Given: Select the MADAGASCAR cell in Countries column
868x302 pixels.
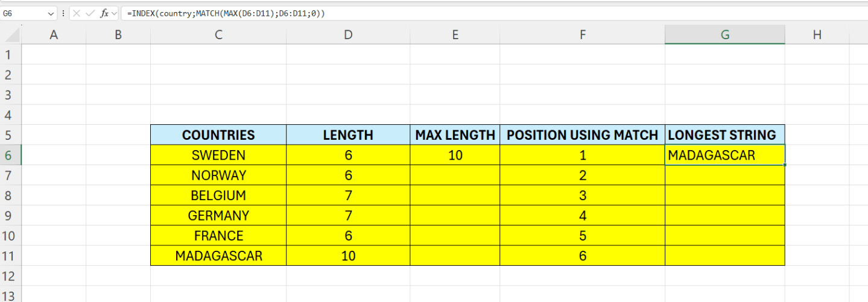Looking at the screenshot, I should [218, 256].
